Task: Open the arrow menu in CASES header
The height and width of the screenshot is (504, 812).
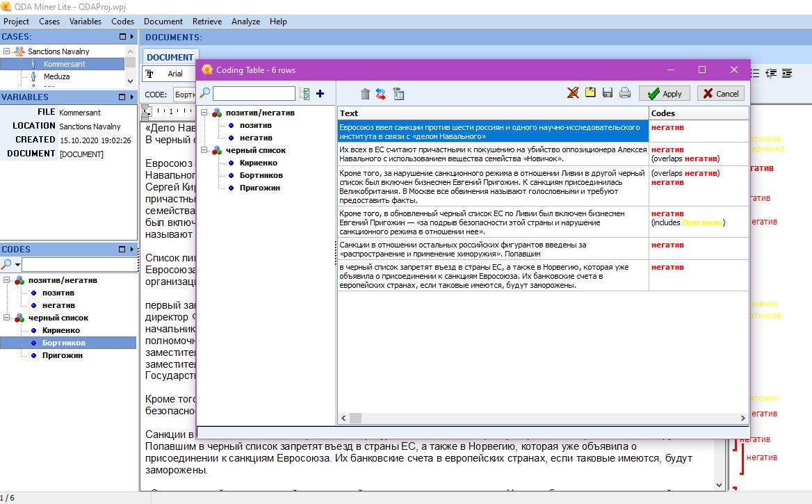Action: coord(132,37)
